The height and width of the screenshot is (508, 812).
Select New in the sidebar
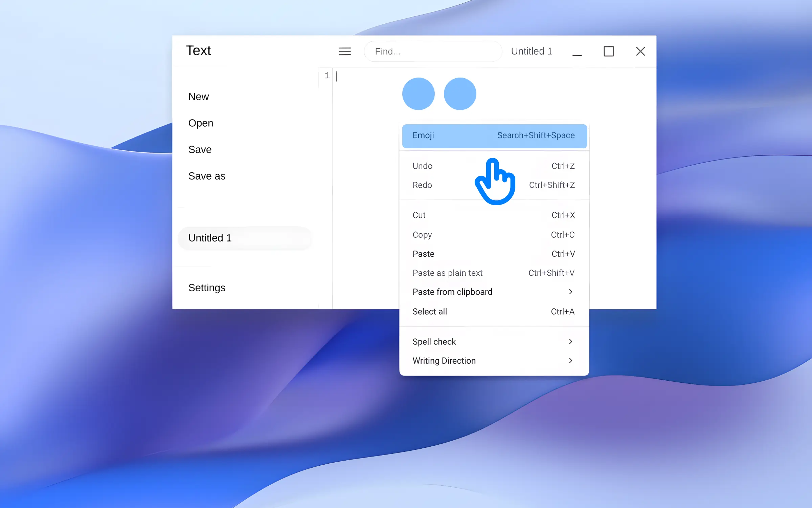pos(199,97)
